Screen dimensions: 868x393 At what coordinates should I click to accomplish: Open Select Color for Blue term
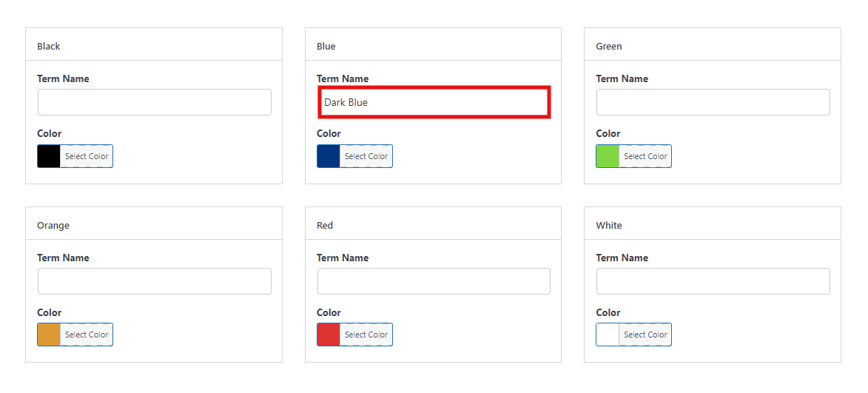pyautogui.click(x=366, y=156)
